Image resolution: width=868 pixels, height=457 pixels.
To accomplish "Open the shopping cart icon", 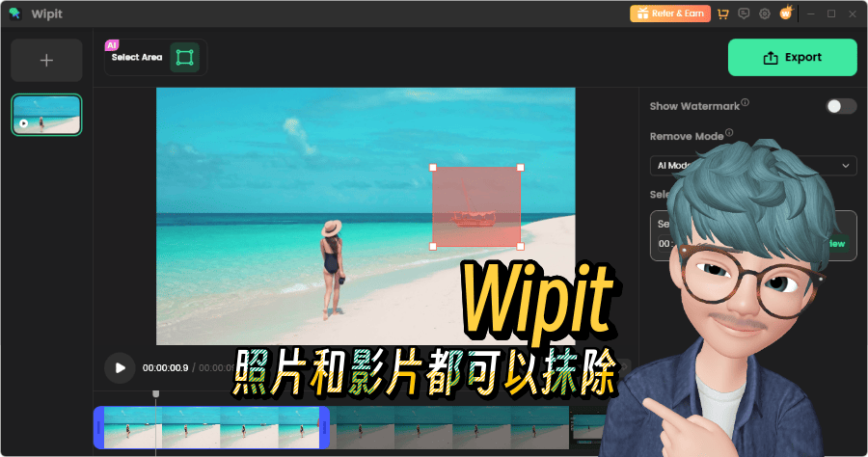I will tap(723, 13).
